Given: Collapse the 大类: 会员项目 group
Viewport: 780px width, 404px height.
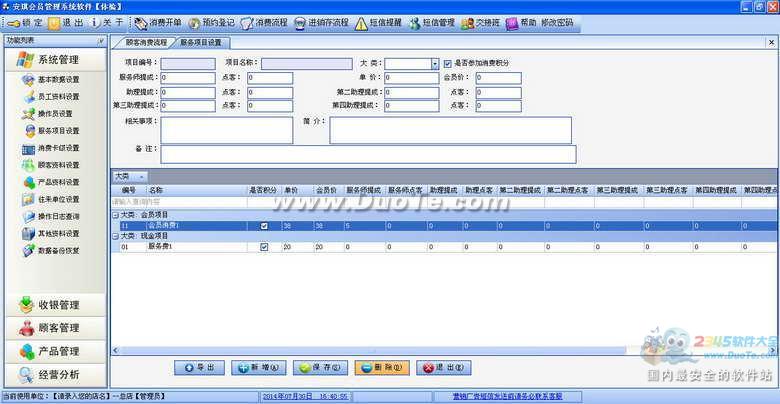Looking at the screenshot, I should coord(115,215).
